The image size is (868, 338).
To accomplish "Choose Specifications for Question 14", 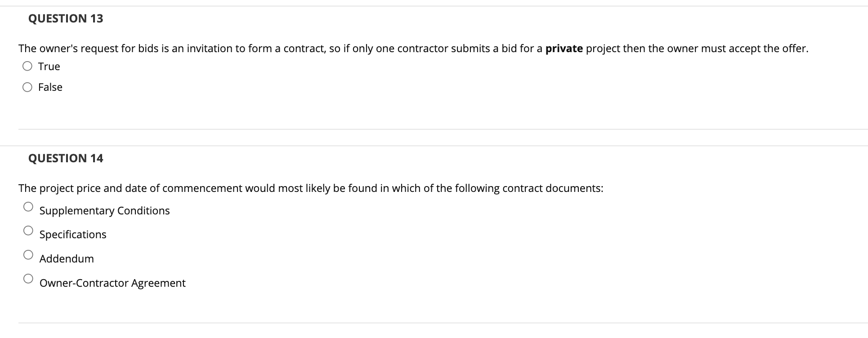I will [x=28, y=231].
